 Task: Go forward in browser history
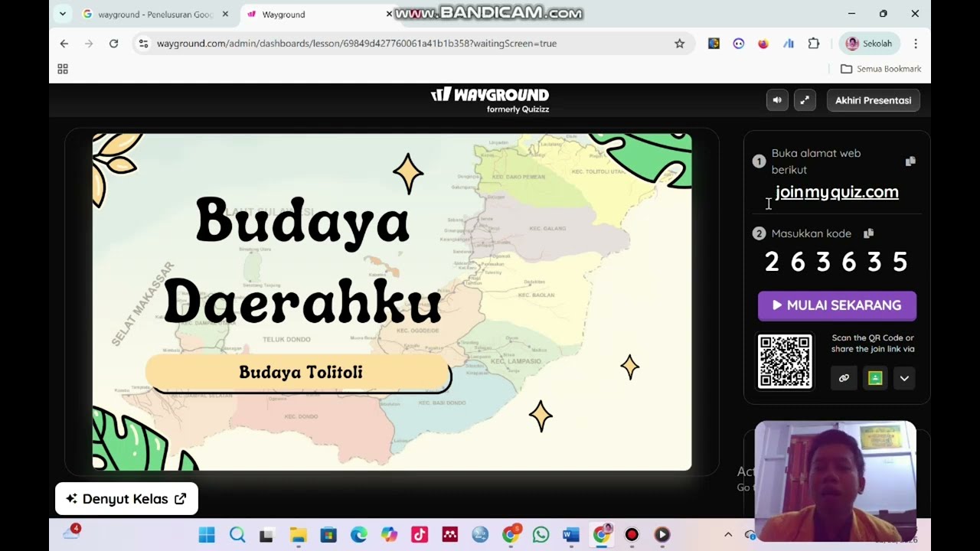89,44
